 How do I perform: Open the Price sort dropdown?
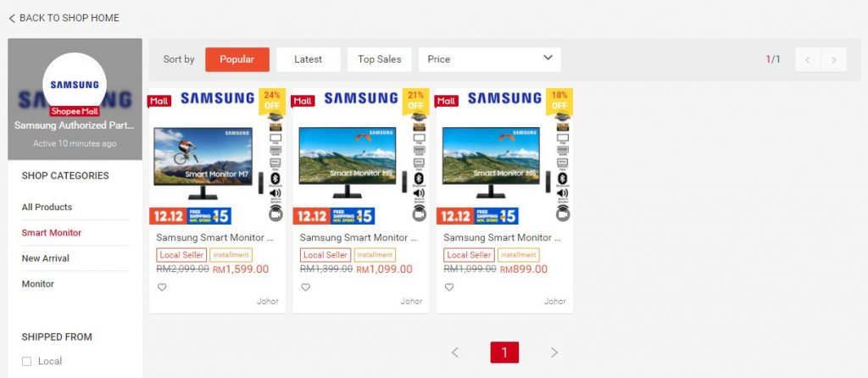pyautogui.click(x=489, y=59)
